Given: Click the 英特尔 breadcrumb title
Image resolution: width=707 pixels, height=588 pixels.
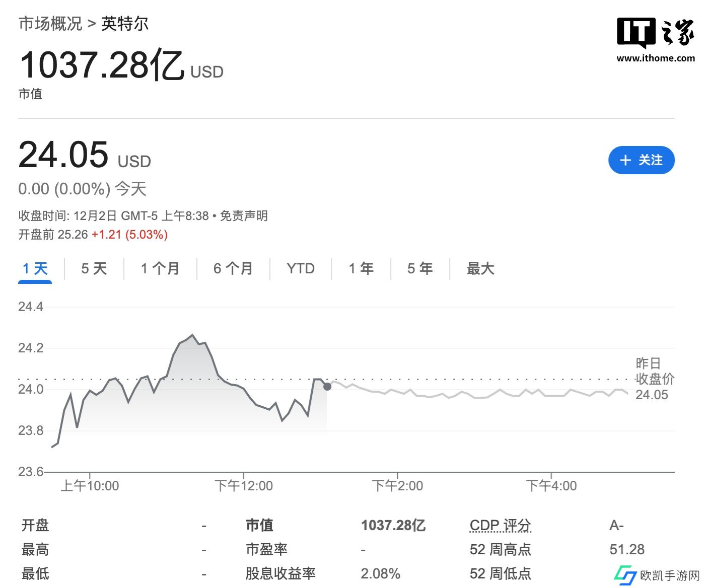Looking at the screenshot, I should click(125, 24).
